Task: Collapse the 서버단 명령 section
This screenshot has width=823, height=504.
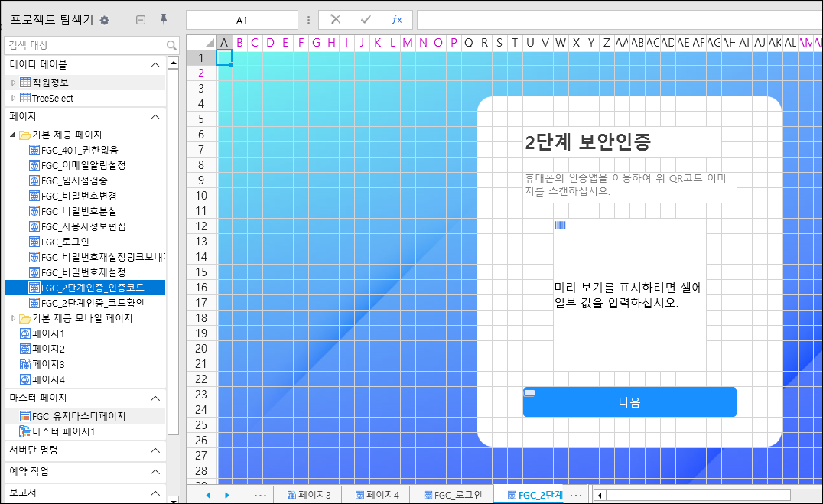Action: [155, 450]
